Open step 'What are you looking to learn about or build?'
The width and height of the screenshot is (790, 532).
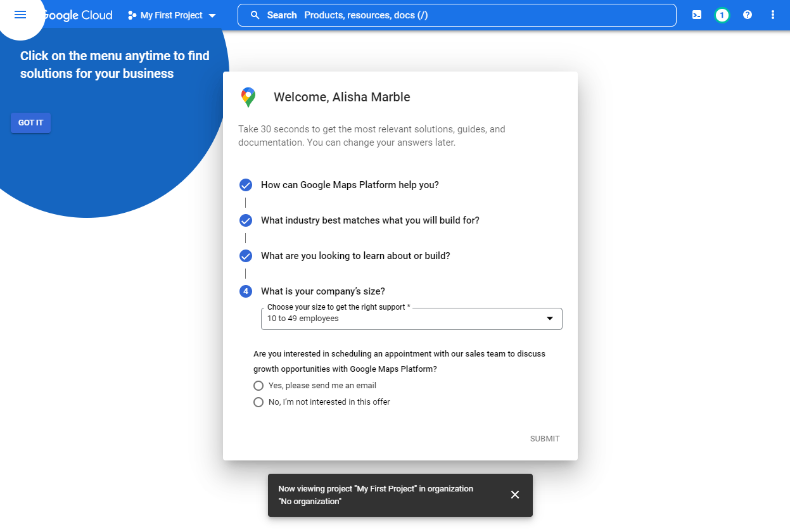coord(355,256)
